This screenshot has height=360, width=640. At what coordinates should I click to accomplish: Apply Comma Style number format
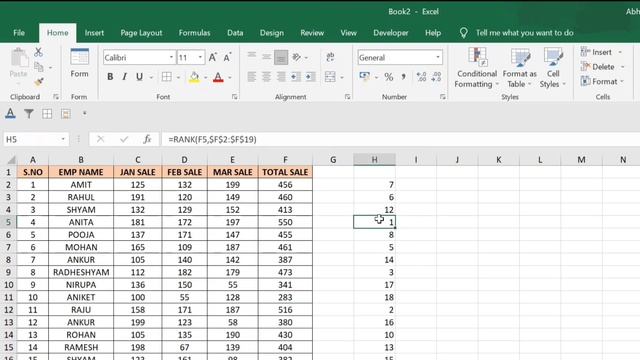pos(403,77)
